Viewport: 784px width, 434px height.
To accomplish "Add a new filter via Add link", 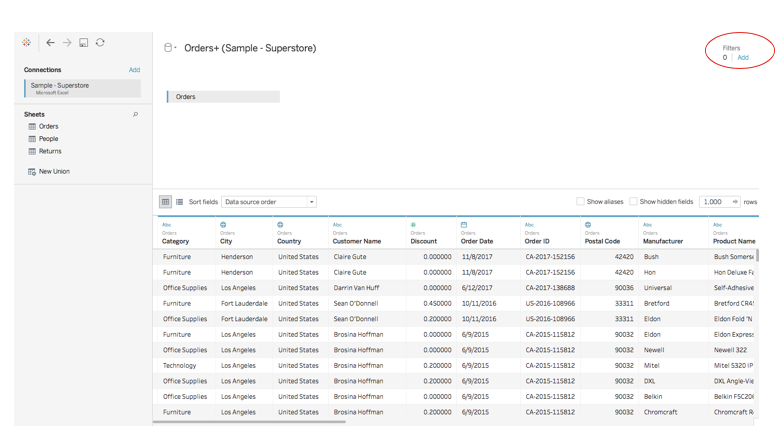I will [743, 58].
